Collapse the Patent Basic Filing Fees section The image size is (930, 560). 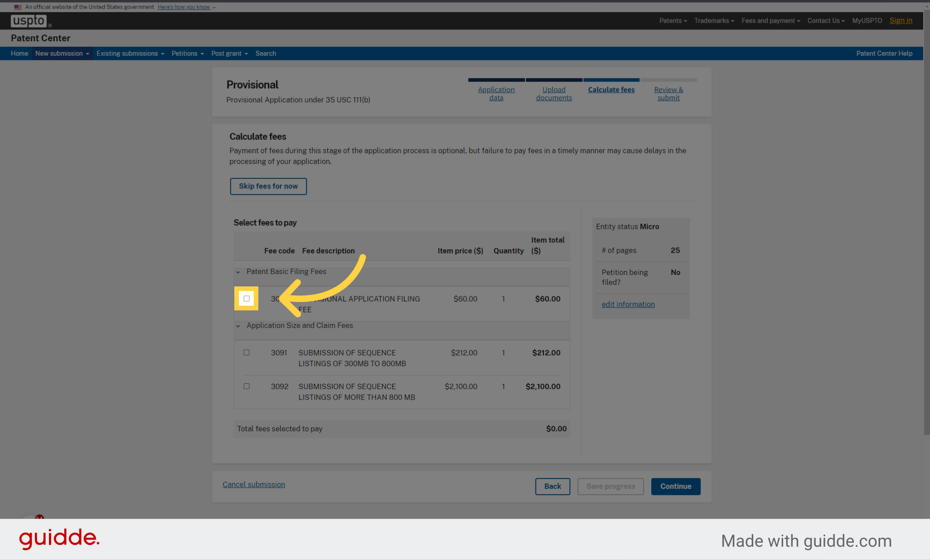point(238,272)
